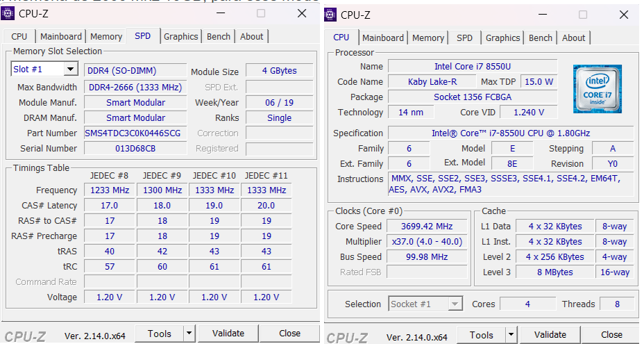The image size is (644, 344).
Task: Click part number SMS4TDC3C0K0446SCG
Action: point(135,133)
